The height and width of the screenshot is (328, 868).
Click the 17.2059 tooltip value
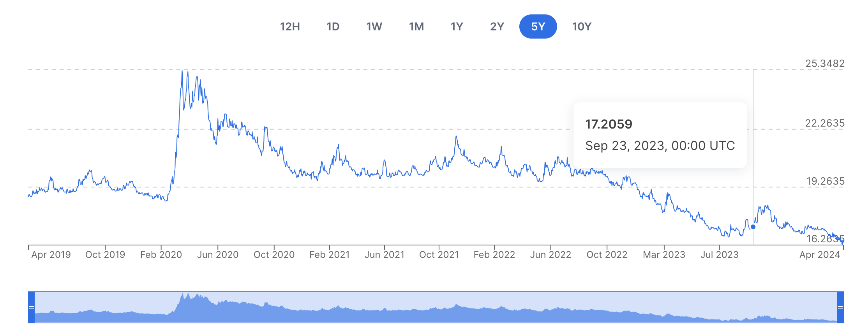[609, 124]
